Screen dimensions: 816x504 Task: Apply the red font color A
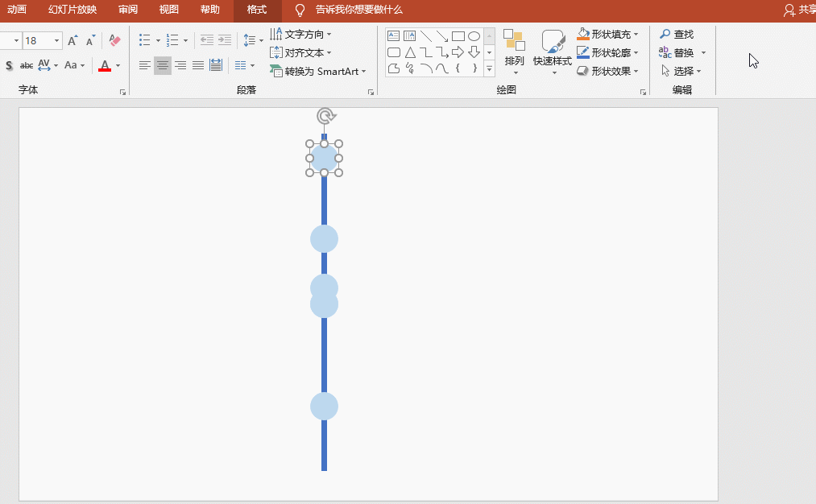click(105, 65)
